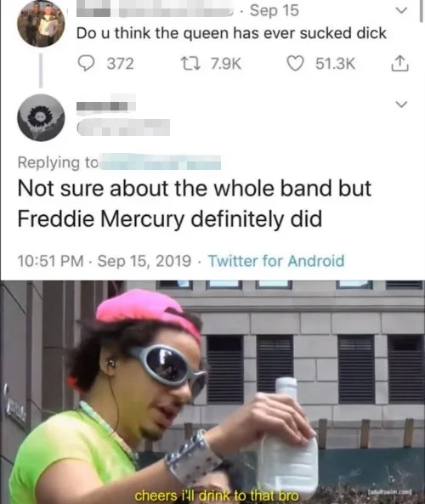The height and width of the screenshot is (504, 425).
Task: Open the attached meme image
Action: click(212, 392)
